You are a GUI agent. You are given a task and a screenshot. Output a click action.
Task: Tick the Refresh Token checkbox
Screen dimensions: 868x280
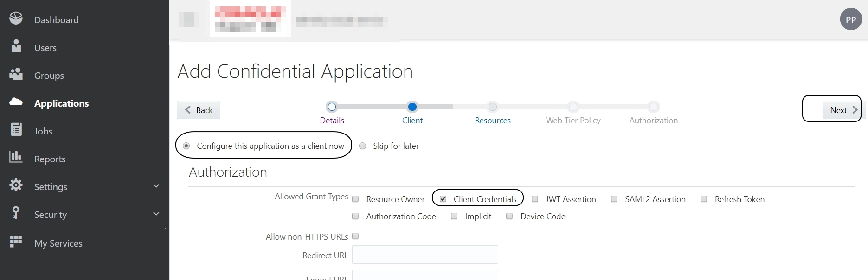[704, 199]
